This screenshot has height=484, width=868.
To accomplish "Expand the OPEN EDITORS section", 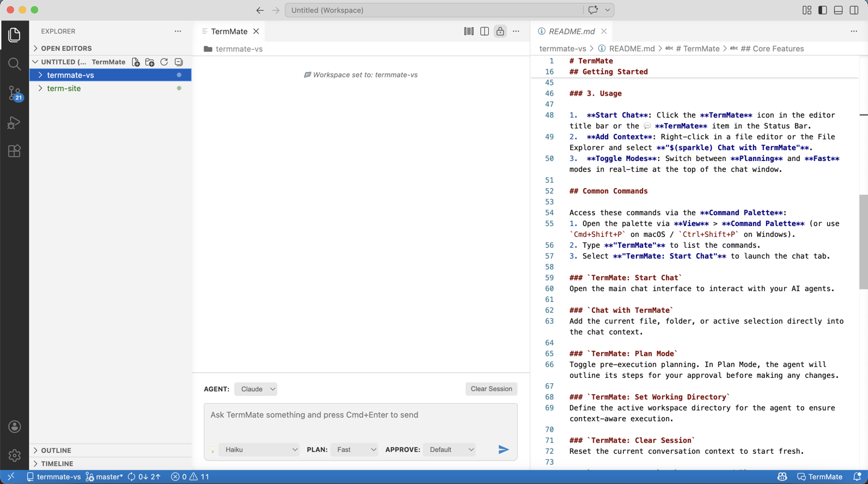I will point(110,48).
